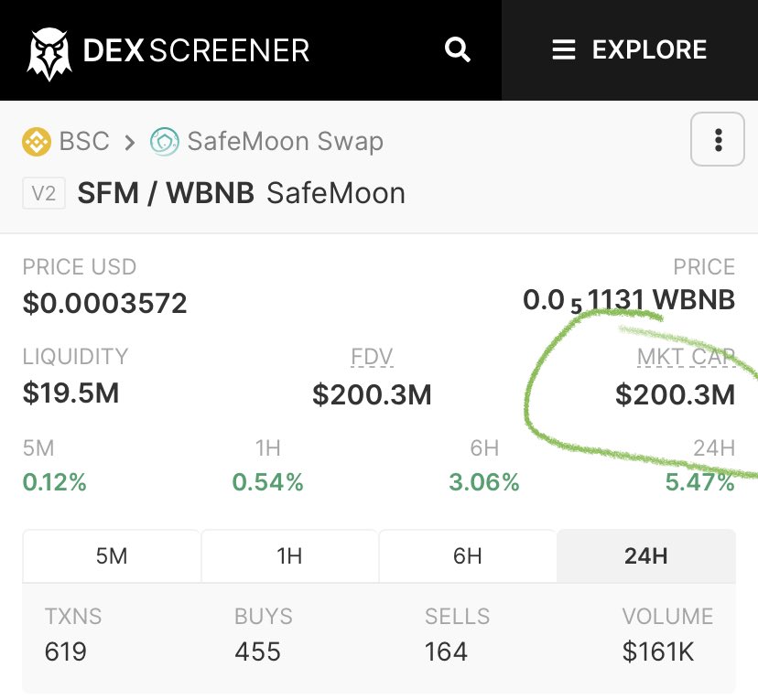Image resolution: width=758 pixels, height=700 pixels.
Task: Click the 0.12% five-minute change
Action: [55, 482]
